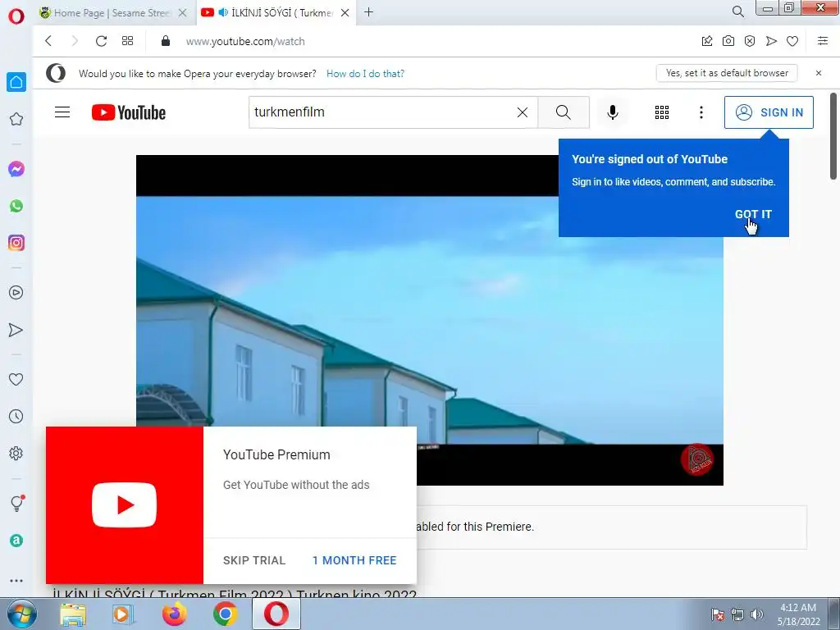
Task: Open the sidebar My Flow arrow icon
Action: pos(16,330)
